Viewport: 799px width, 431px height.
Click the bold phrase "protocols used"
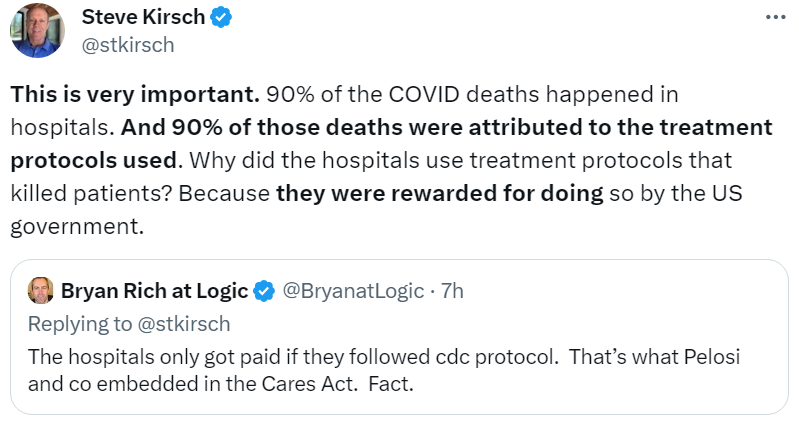point(94,160)
